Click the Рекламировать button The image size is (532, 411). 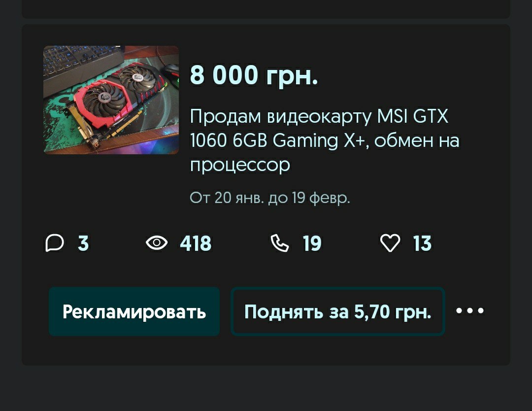click(x=134, y=311)
